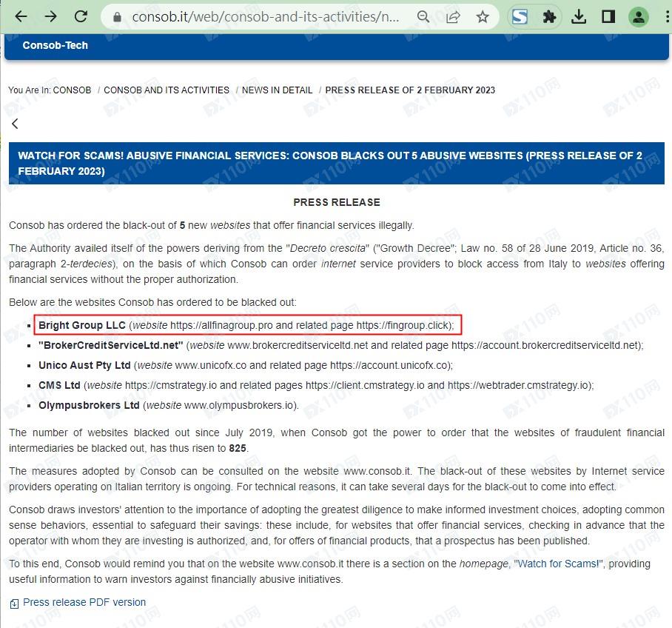
Task: Go back with the browser back arrow
Action: [x=21, y=17]
